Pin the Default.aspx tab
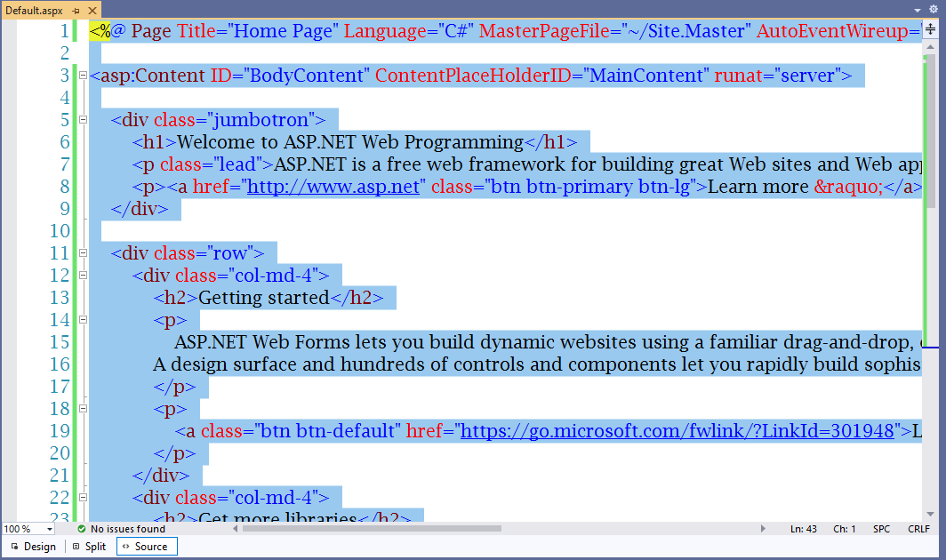This screenshot has width=946, height=560. click(76, 11)
